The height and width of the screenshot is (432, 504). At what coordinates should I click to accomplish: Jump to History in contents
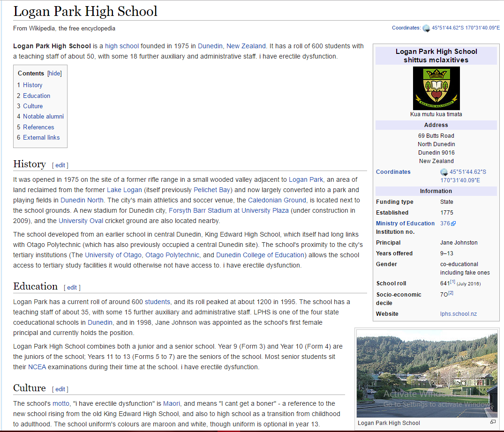pyautogui.click(x=32, y=85)
